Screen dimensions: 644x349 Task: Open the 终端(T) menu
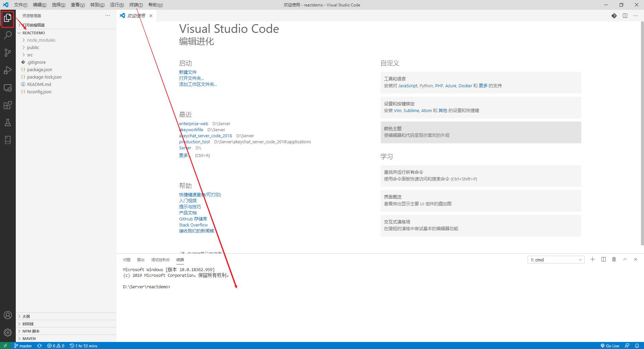pos(136,5)
